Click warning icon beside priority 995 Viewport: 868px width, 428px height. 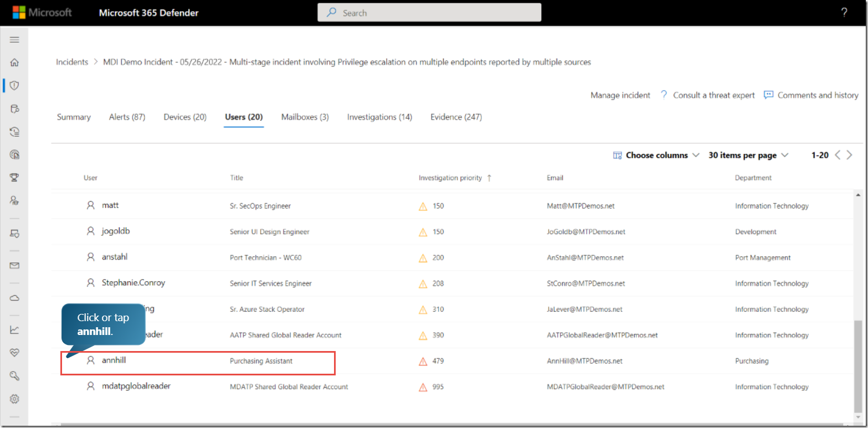click(x=423, y=387)
